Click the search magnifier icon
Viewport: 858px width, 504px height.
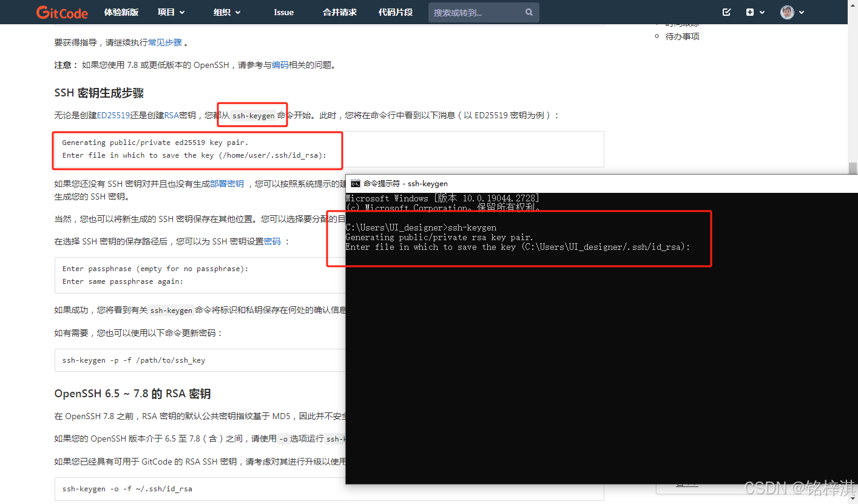click(x=529, y=12)
